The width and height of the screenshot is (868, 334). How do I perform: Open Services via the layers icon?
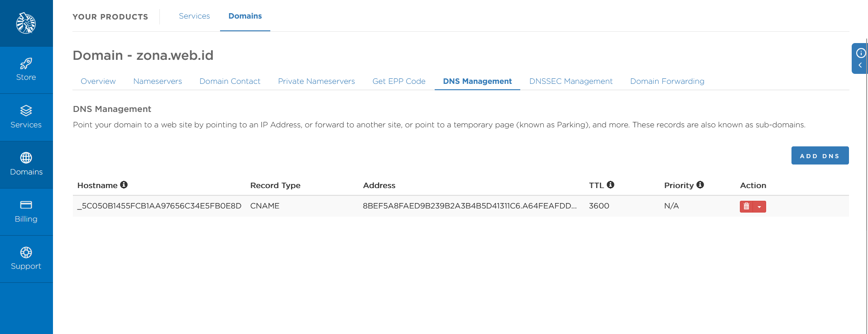26,111
